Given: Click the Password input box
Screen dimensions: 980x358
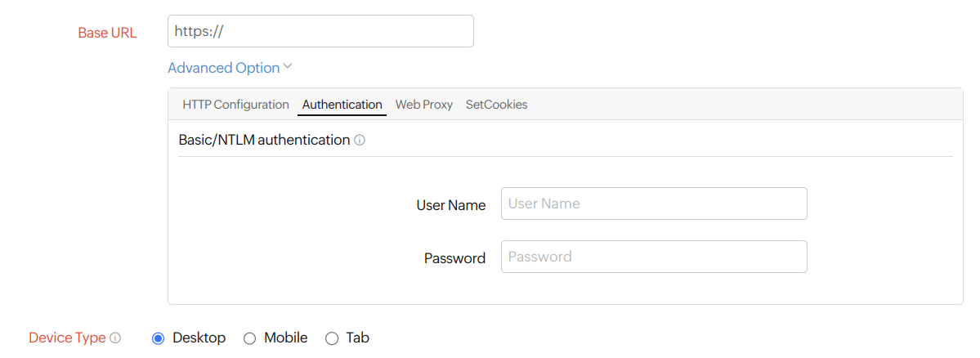Looking at the screenshot, I should tap(654, 257).
